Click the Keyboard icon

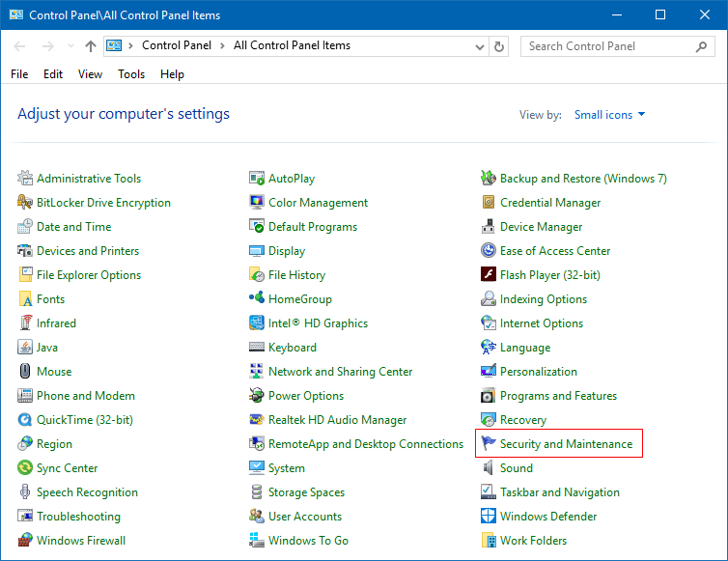(x=257, y=347)
